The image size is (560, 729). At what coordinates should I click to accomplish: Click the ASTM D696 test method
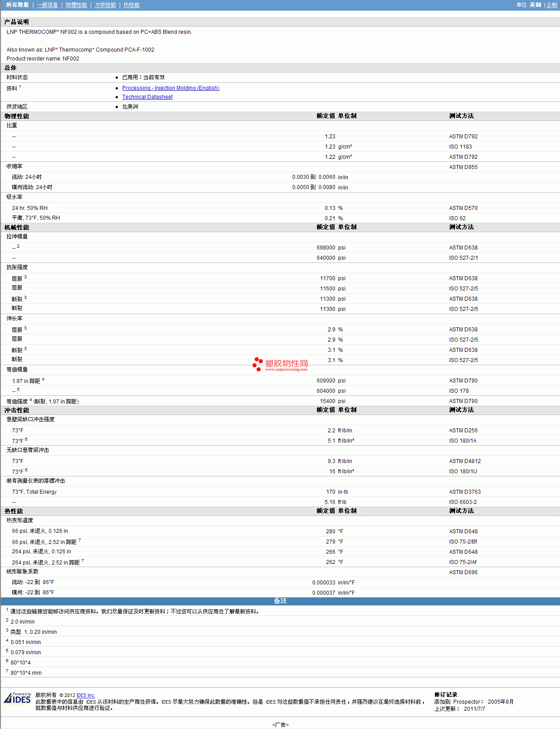pyautogui.click(x=463, y=572)
